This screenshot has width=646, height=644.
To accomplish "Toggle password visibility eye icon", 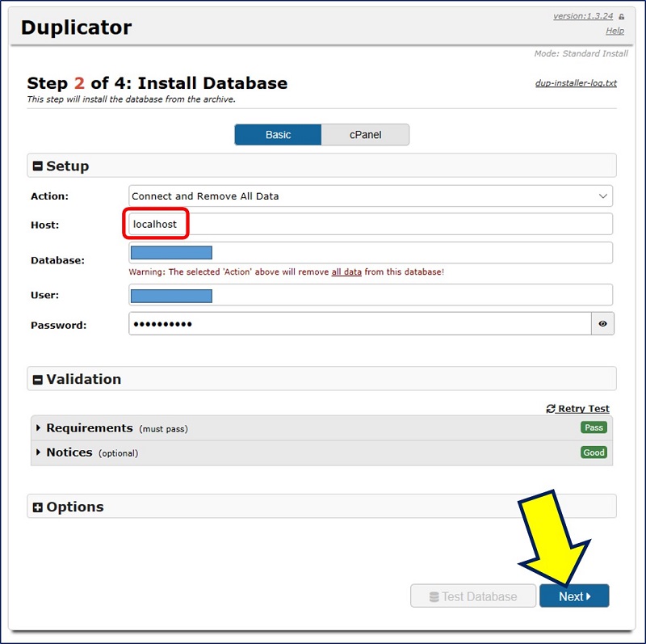I will (x=602, y=324).
